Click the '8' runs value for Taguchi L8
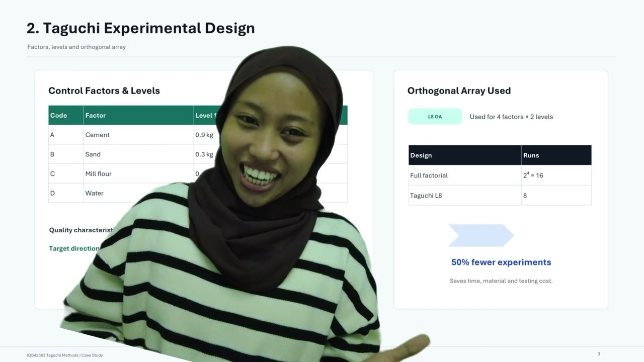 [x=525, y=196]
